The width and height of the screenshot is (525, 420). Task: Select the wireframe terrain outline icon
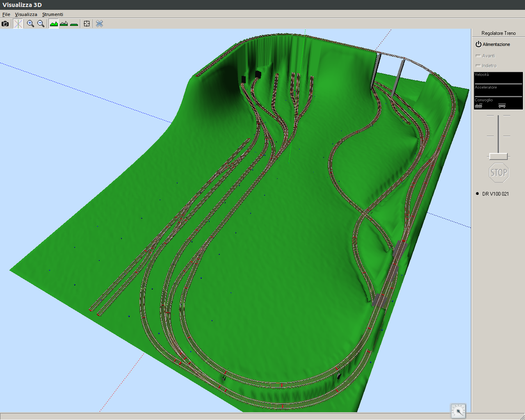64,24
